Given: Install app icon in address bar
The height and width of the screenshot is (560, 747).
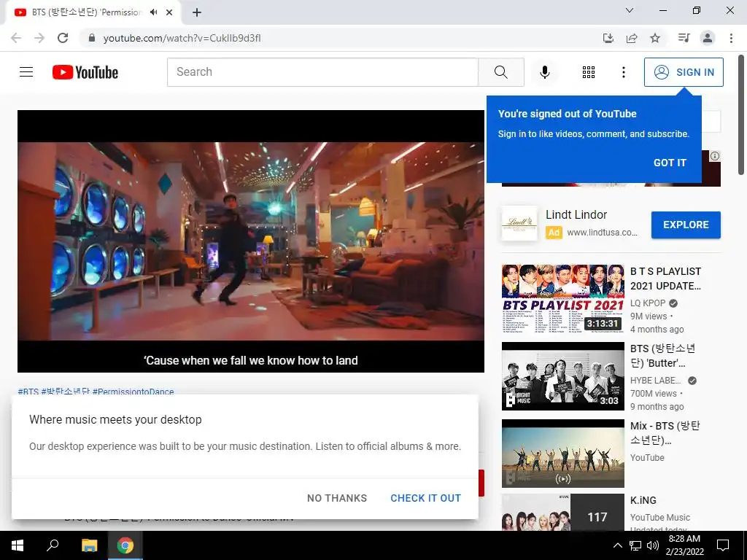Looking at the screenshot, I should click(x=608, y=38).
